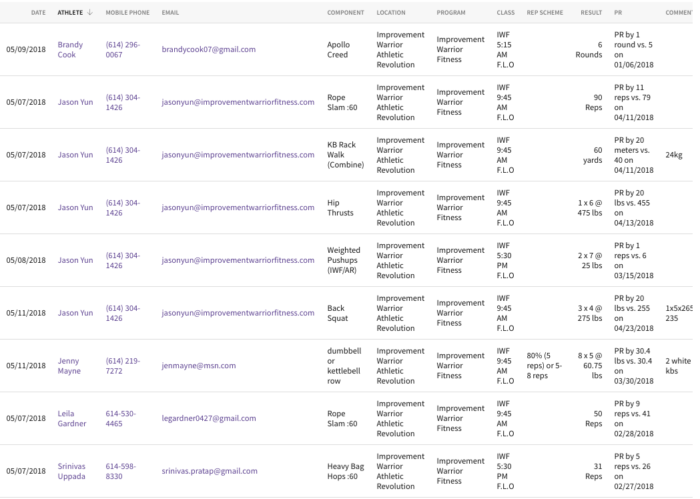Select PR by 1 round cell
700x499 pixels.
(x=633, y=50)
